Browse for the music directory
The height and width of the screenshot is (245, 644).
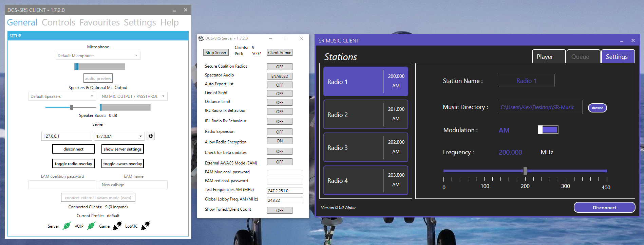point(597,108)
